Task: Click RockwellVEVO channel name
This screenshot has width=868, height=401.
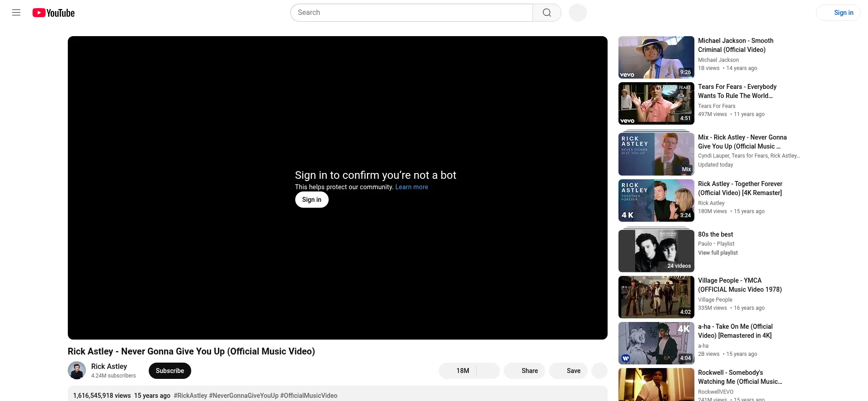Action: pos(716,392)
